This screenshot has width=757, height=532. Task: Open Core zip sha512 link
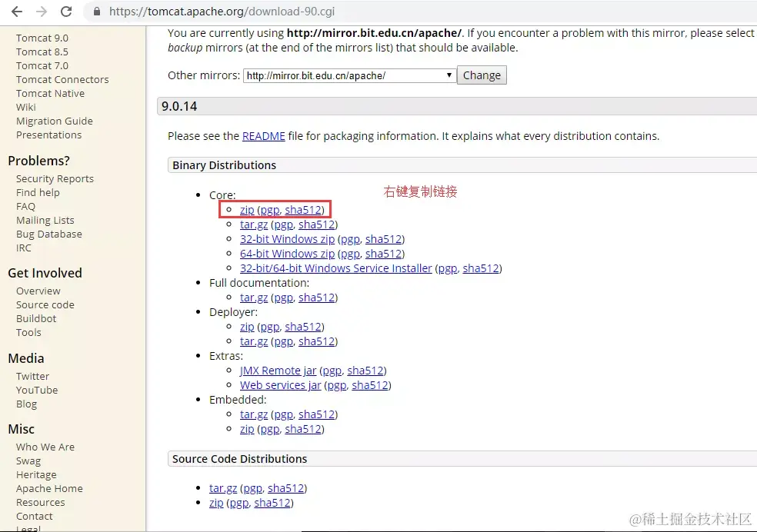[302, 210]
